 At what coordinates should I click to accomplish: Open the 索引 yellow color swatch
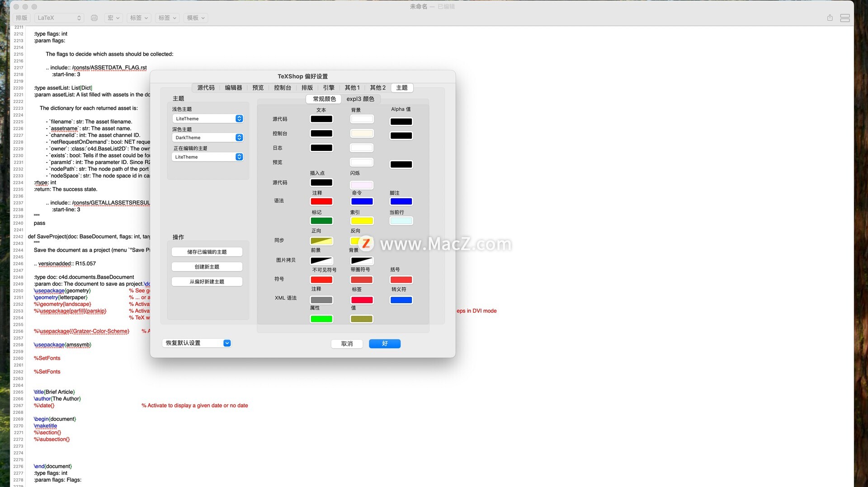[362, 221]
